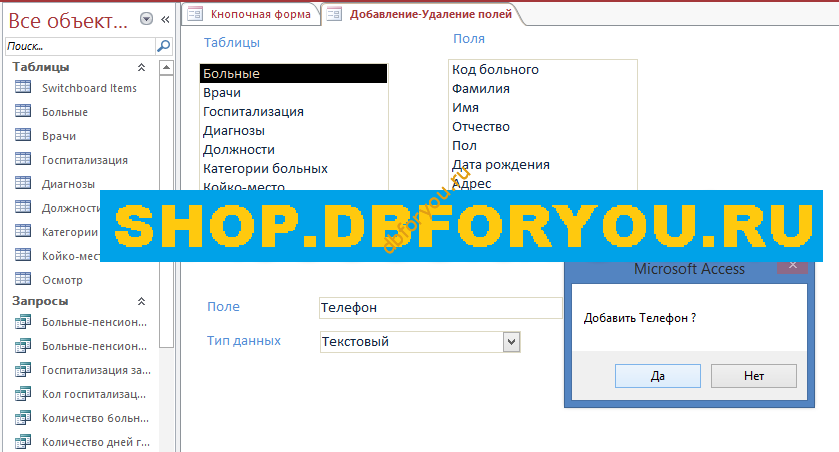Click the form icon on Кнопочная форма tab
Viewport: 839px width, 452px height.
coord(195,14)
